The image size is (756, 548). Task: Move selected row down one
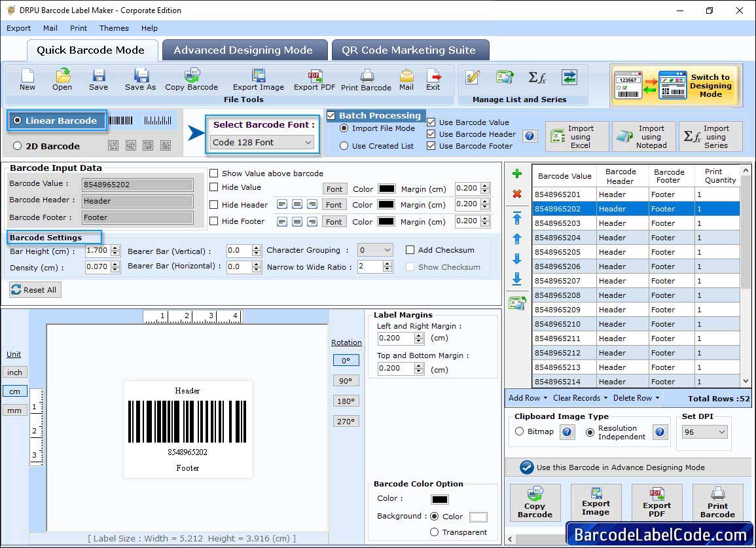point(517,259)
